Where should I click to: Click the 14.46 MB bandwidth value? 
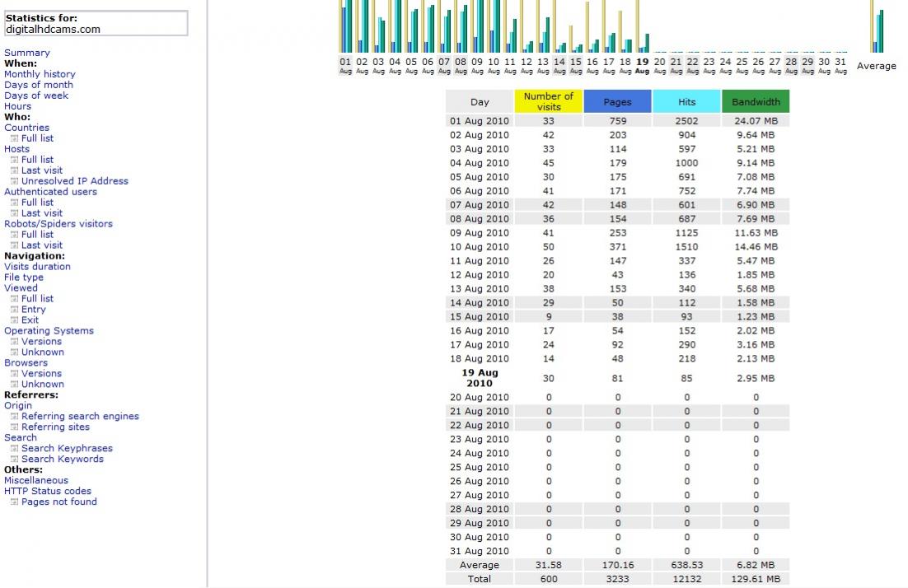[x=756, y=246]
